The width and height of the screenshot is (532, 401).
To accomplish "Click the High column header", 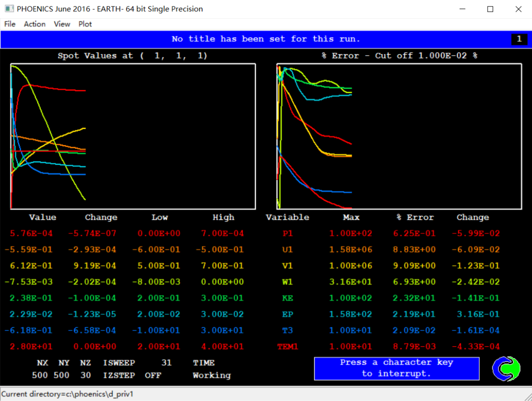I will 223,217.
